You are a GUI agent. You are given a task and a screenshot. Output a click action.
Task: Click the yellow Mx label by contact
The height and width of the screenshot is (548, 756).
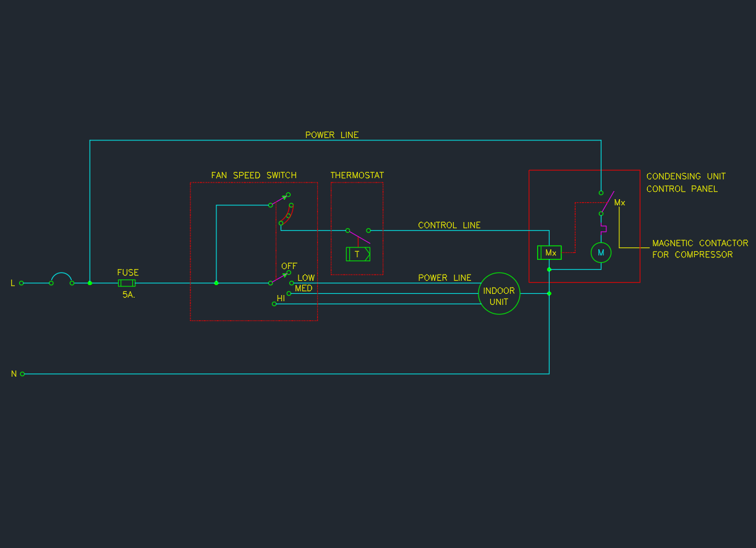coord(619,202)
